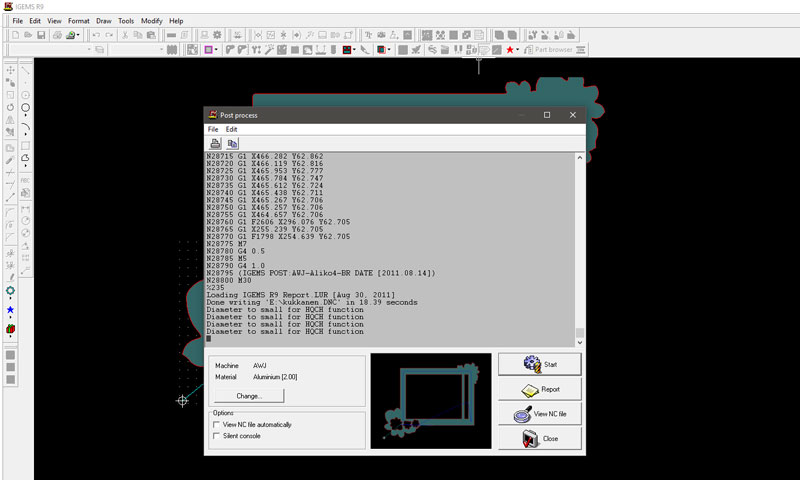The image size is (800, 480).
Task: Click the Report button
Action: 539,389
